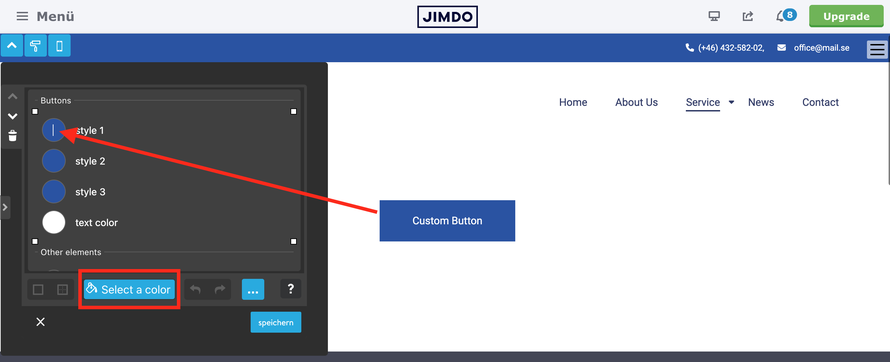Click the envelope email icon in header
Viewport: 890px width, 362px height.
click(782, 48)
